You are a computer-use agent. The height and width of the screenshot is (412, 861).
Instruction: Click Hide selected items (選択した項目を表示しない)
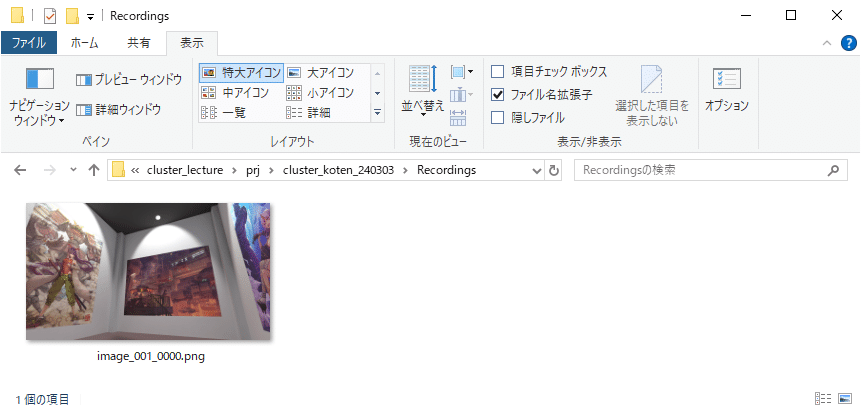[x=652, y=96]
